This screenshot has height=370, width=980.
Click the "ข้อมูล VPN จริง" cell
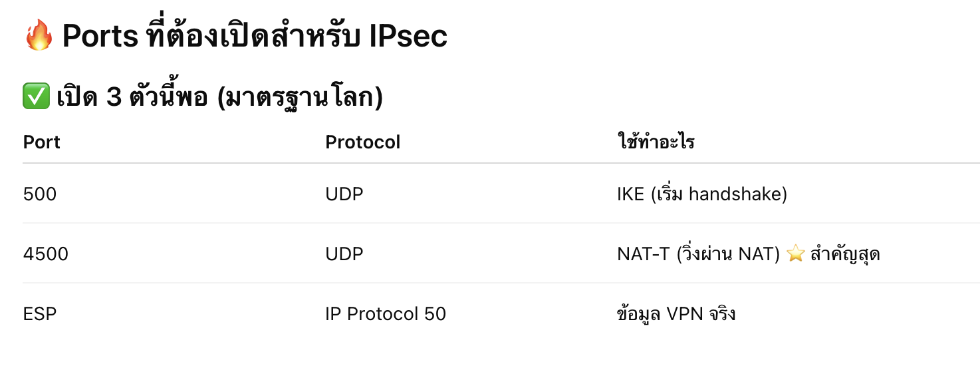[676, 314]
